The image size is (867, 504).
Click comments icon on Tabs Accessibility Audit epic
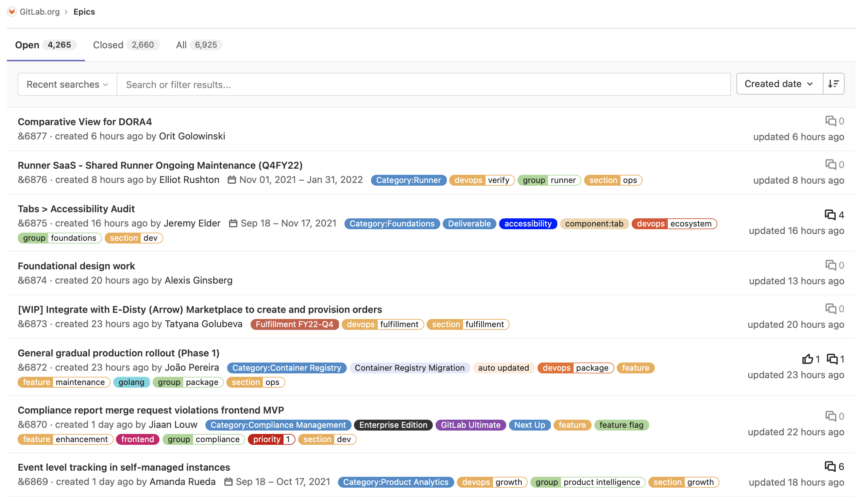pyautogui.click(x=830, y=215)
